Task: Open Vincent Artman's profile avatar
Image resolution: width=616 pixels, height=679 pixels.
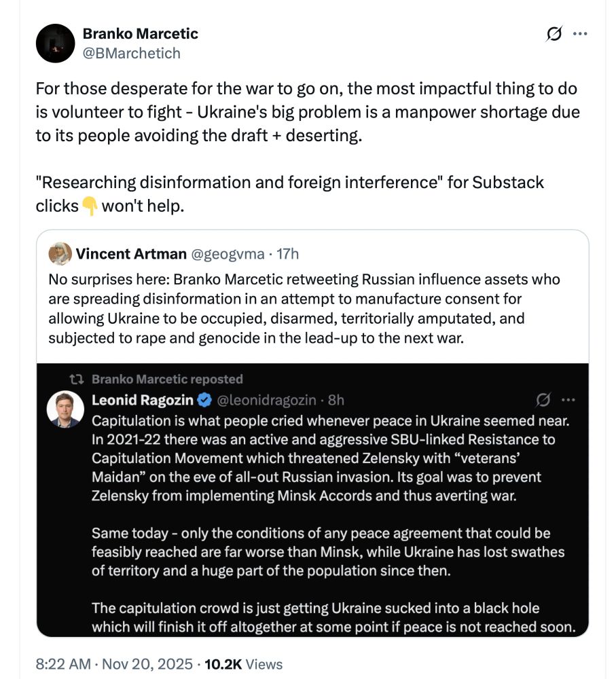Action: (x=60, y=253)
